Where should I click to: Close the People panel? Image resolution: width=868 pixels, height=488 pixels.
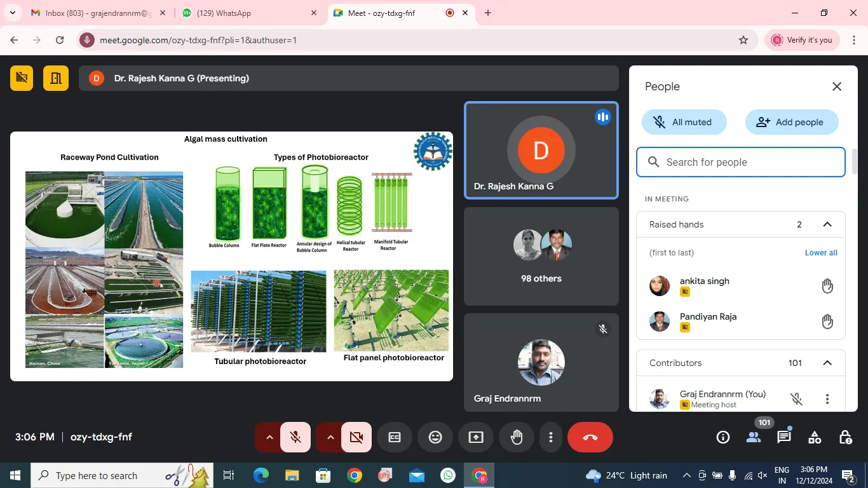pyautogui.click(x=837, y=86)
